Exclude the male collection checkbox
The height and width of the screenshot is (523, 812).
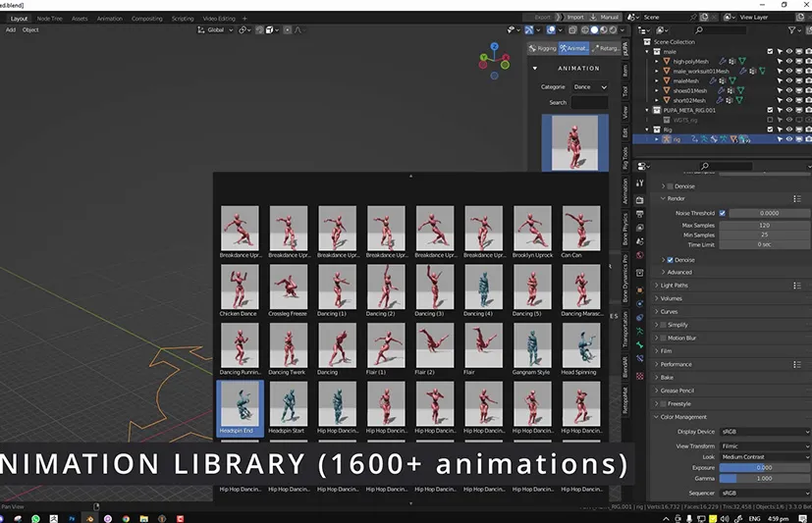[770, 52]
